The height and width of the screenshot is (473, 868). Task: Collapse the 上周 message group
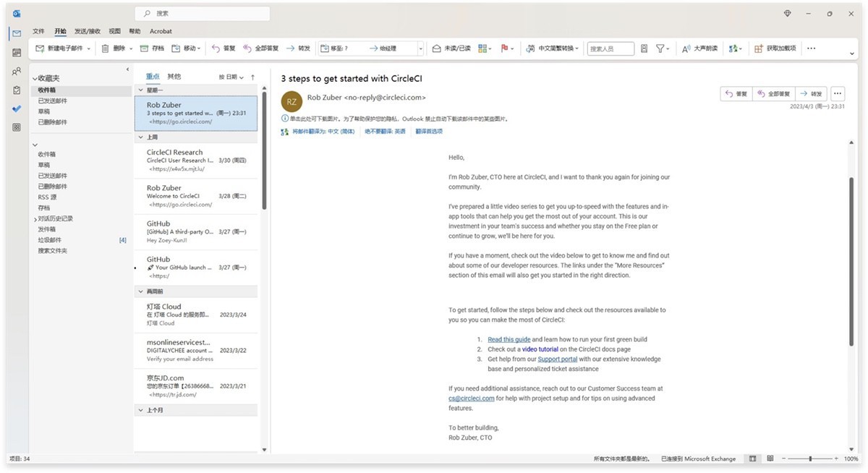141,137
